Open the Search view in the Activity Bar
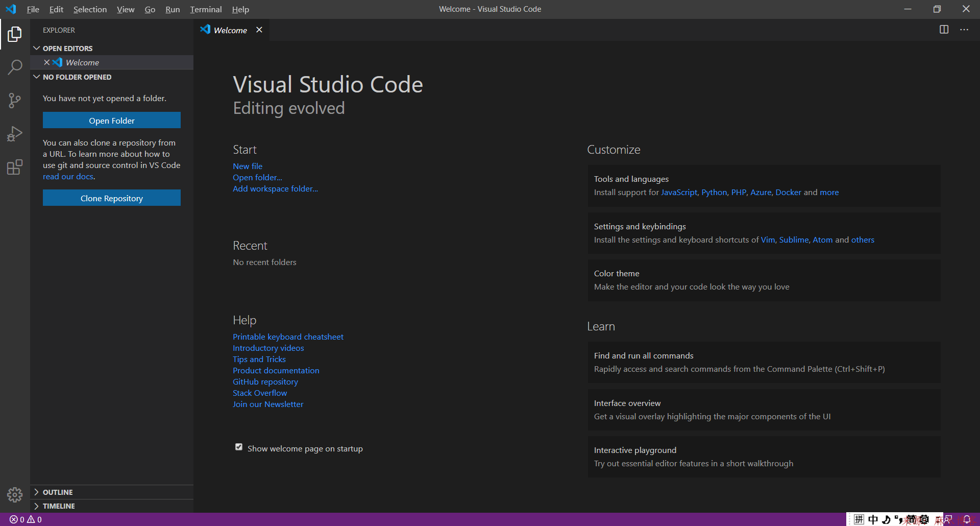980x526 pixels. [15, 67]
